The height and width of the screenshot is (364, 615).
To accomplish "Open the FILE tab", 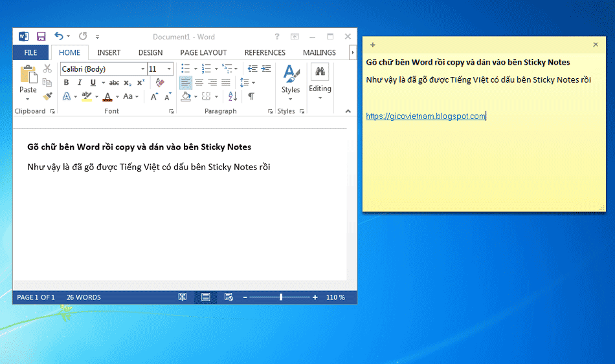I will [x=30, y=52].
